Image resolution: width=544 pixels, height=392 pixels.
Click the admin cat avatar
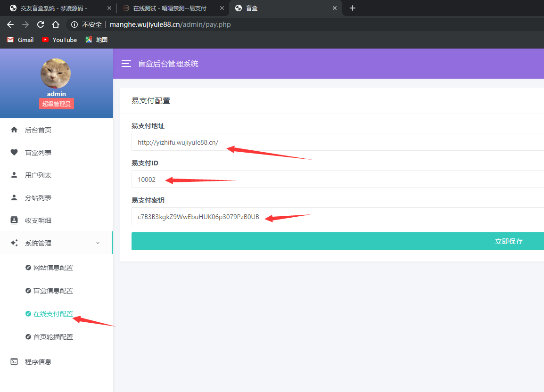[x=56, y=73]
